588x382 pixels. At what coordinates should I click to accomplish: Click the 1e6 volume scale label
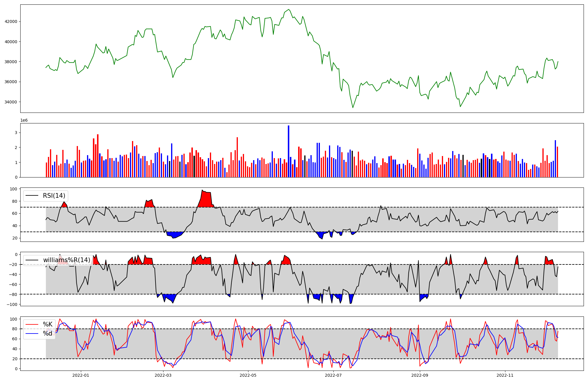pos(24,120)
